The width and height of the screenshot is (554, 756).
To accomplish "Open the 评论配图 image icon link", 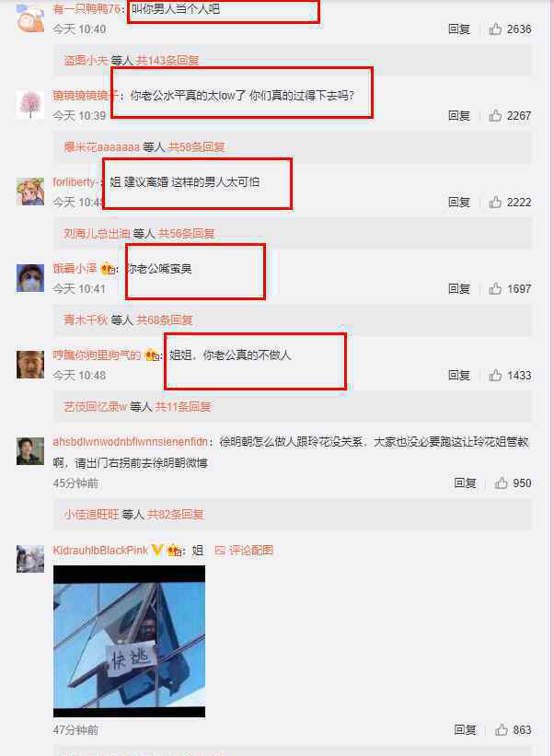I will (x=244, y=550).
